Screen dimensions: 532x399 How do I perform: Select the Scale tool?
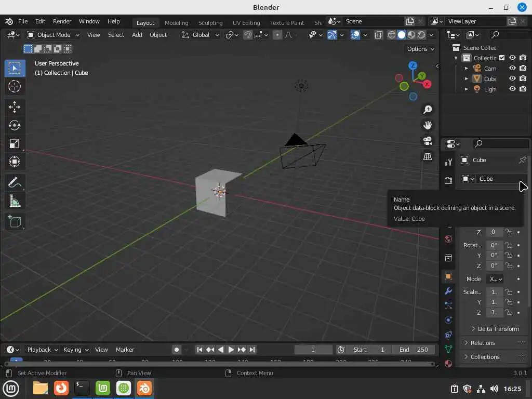pos(15,143)
